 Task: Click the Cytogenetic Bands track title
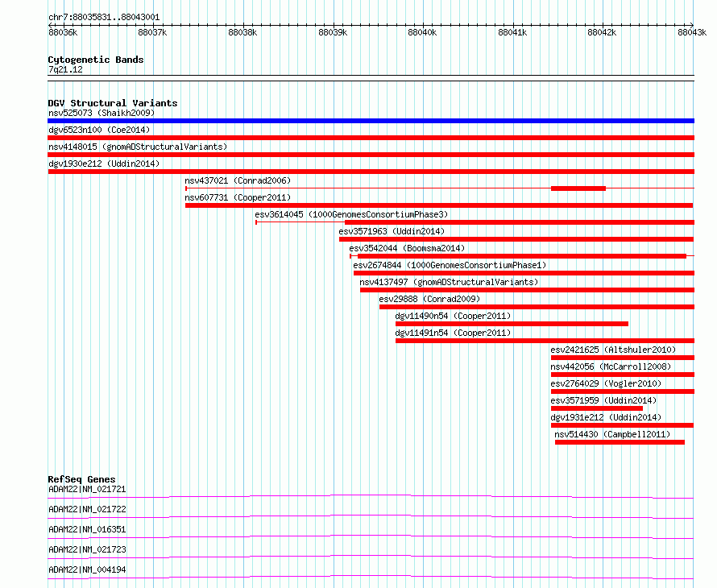pyautogui.click(x=96, y=60)
